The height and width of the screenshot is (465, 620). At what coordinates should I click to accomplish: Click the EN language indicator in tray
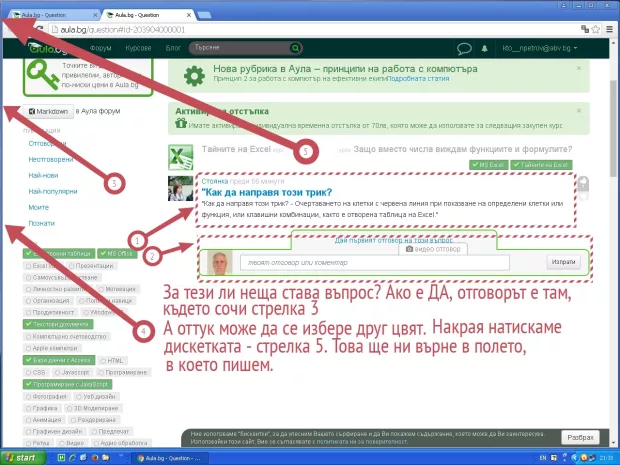[x=543, y=458]
